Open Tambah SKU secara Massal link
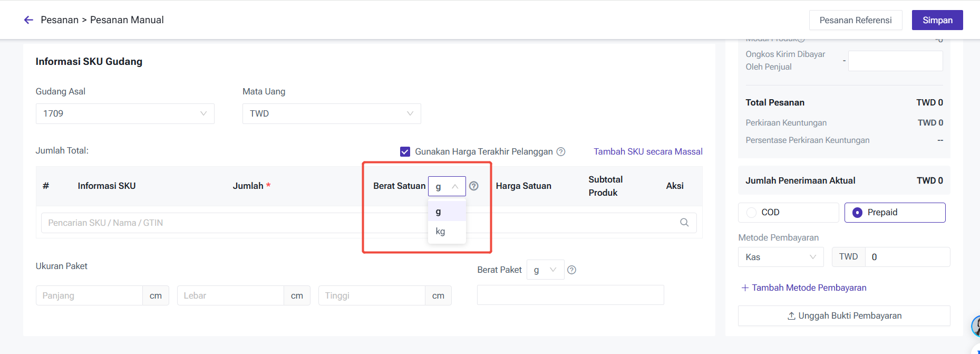Viewport: 980px width, 354px height. tap(648, 151)
